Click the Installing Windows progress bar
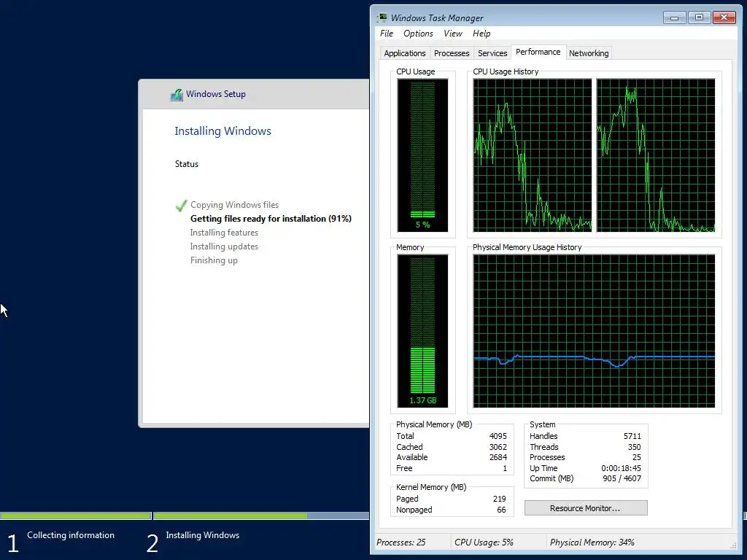This screenshot has width=747, height=560. pyautogui.click(x=261, y=516)
